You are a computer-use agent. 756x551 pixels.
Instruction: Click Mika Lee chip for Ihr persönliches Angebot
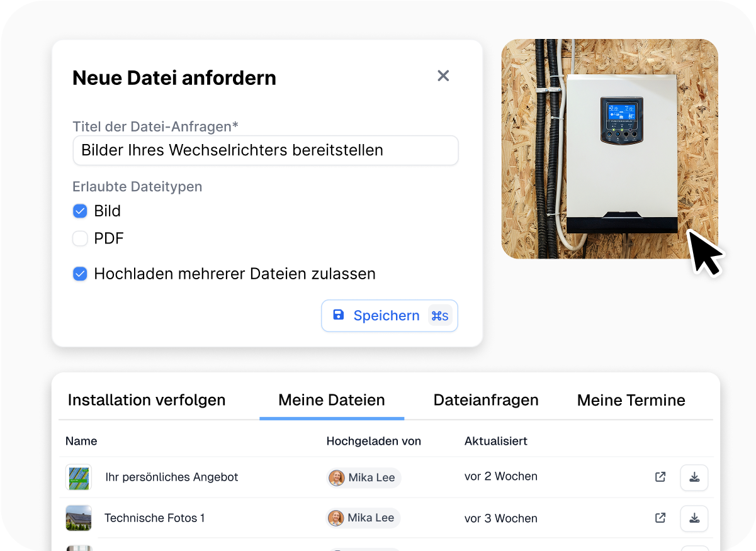(x=363, y=477)
